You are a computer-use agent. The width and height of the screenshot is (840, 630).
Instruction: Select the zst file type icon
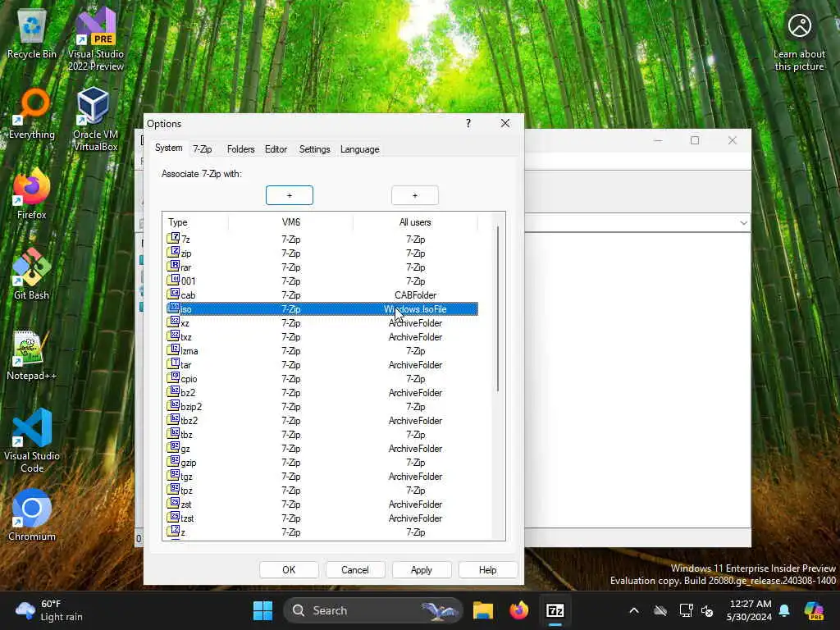tap(174, 503)
